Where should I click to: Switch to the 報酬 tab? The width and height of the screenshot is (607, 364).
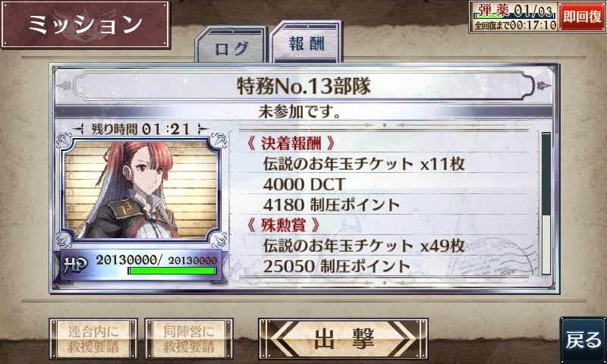[307, 42]
